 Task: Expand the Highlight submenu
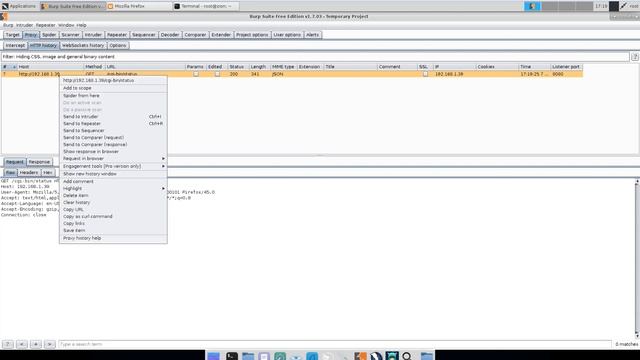click(113, 188)
